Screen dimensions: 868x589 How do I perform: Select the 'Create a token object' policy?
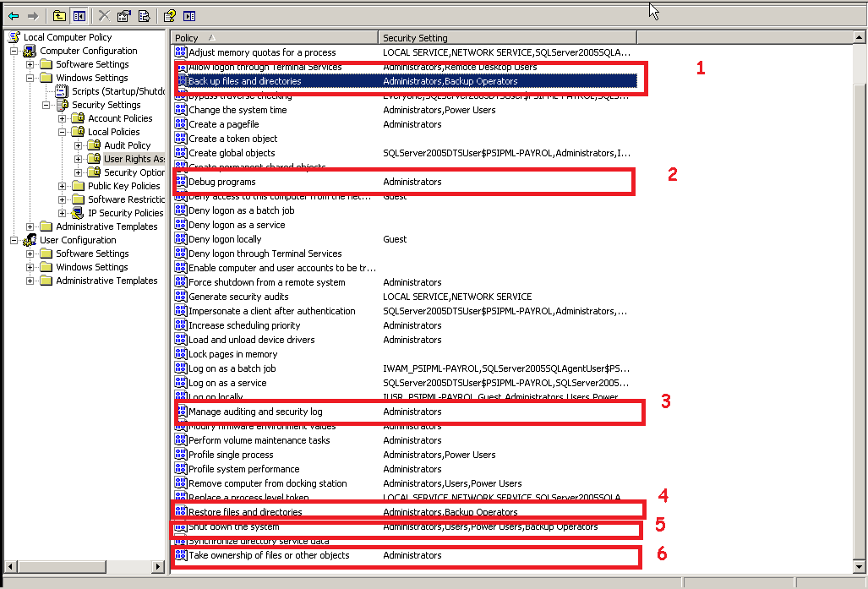(x=405, y=139)
